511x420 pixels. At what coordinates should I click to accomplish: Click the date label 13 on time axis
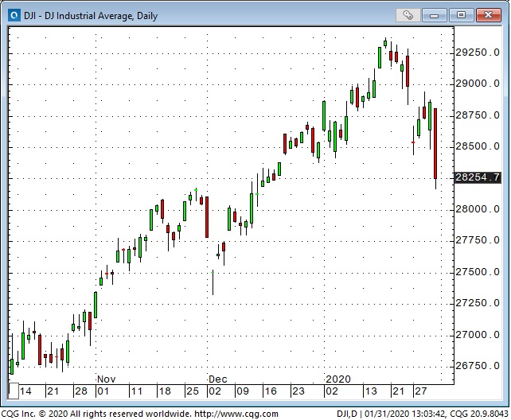[371, 391]
